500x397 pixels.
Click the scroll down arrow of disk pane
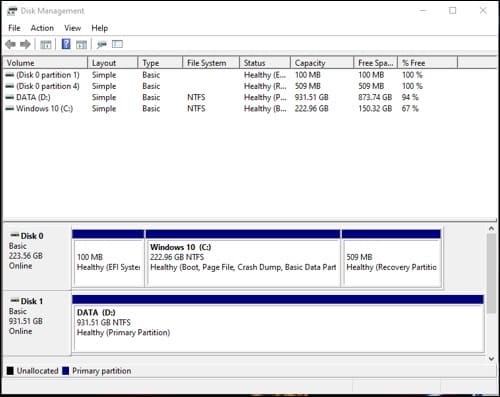tap(491, 359)
